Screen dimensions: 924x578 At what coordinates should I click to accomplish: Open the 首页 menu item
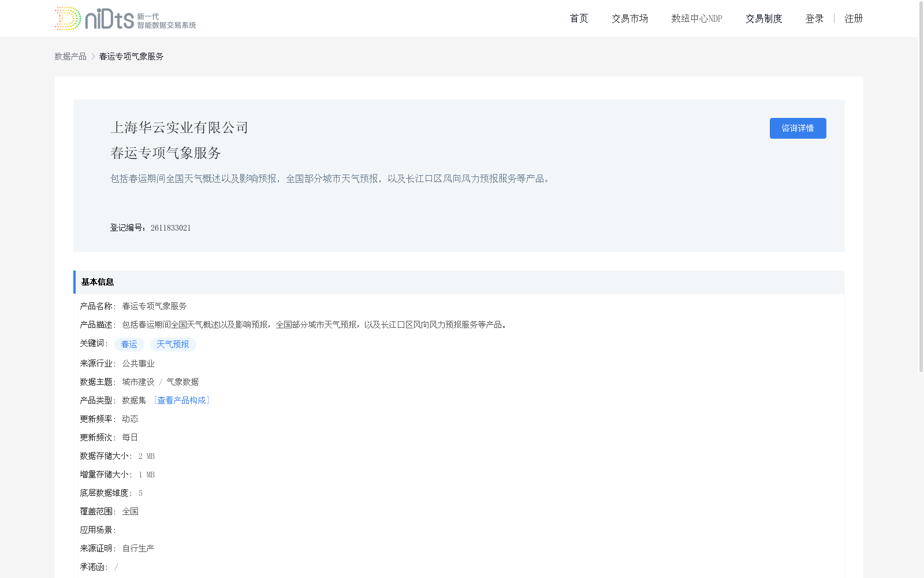pos(578,18)
